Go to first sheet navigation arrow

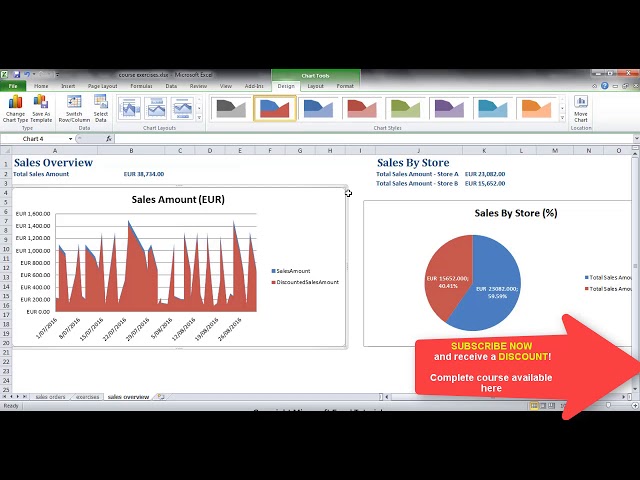point(4,396)
